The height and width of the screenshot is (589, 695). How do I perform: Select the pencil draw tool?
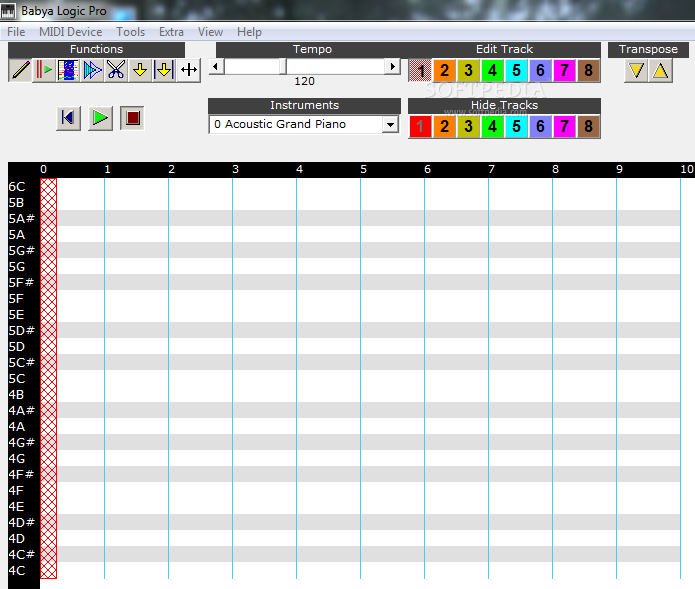[x=20, y=70]
